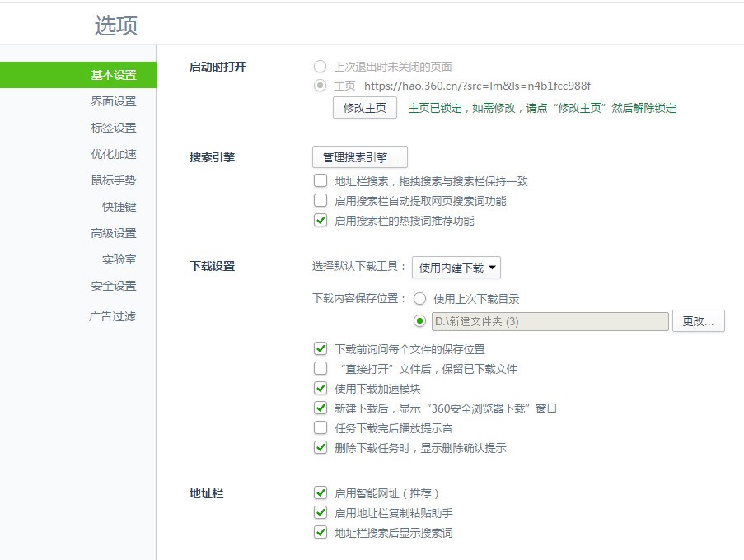744x560 pixels.
Task: Click the D:\新建文件夹 (3) path field
Action: (x=550, y=321)
